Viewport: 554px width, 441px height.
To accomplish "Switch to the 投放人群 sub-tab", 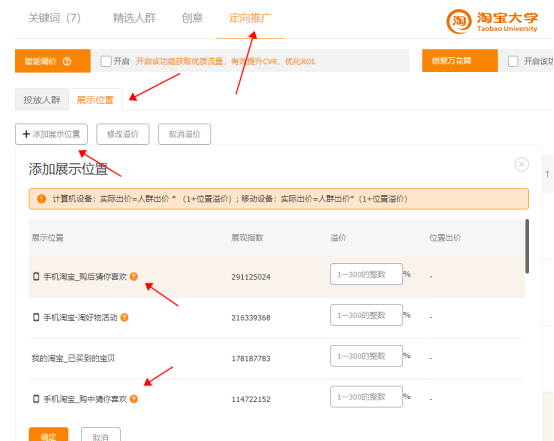I will click(x=42, y=100).
